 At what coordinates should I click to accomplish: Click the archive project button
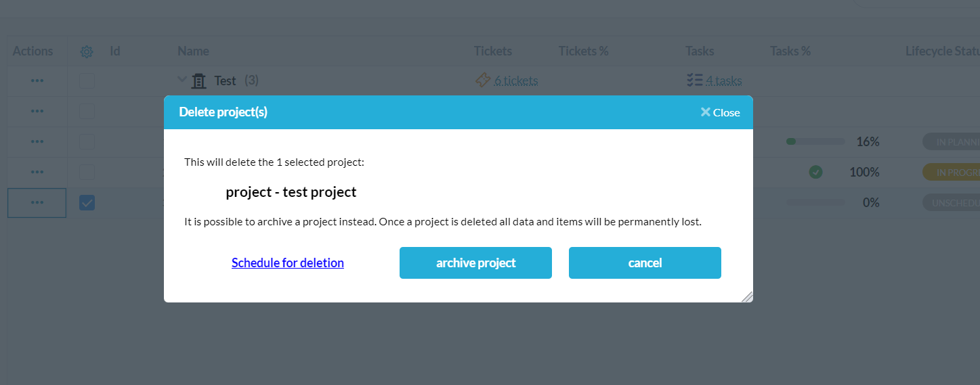click(475, 263)
